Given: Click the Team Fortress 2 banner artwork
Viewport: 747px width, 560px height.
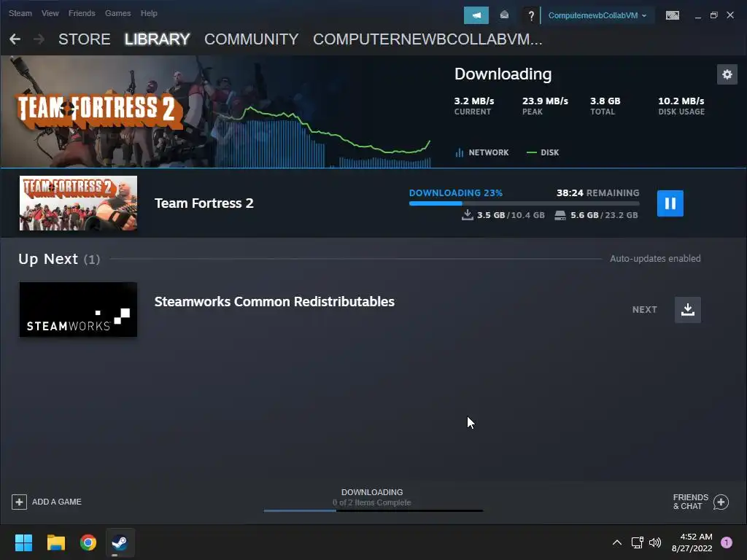Looking at the screenshot, I should click(107, 112).
